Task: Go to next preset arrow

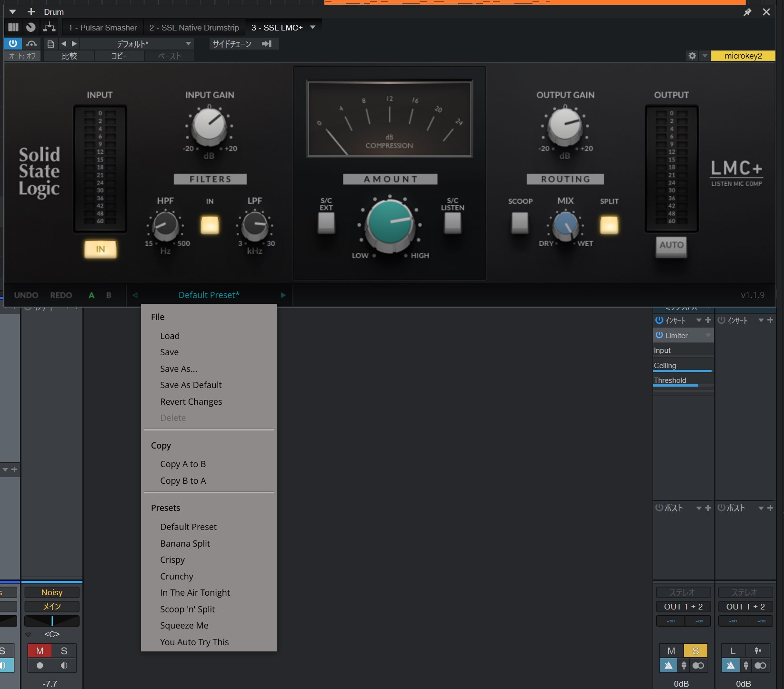Action: tap(74, 44)
